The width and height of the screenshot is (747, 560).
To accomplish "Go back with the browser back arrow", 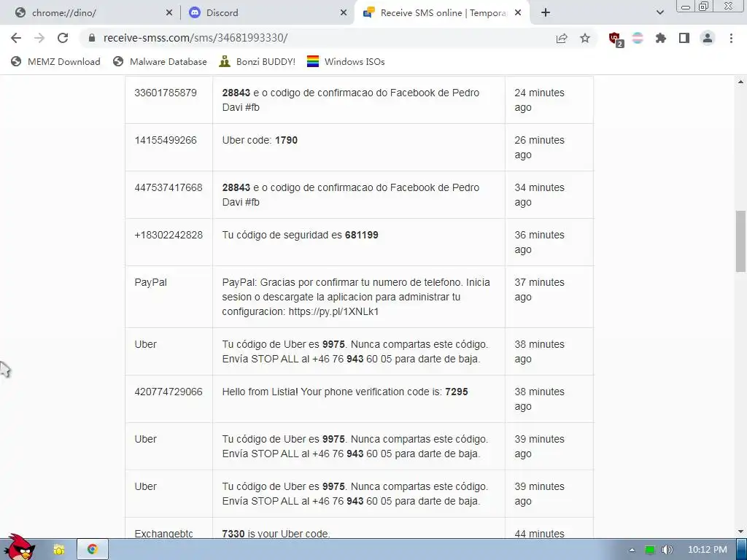I will [x=16, y=38].
